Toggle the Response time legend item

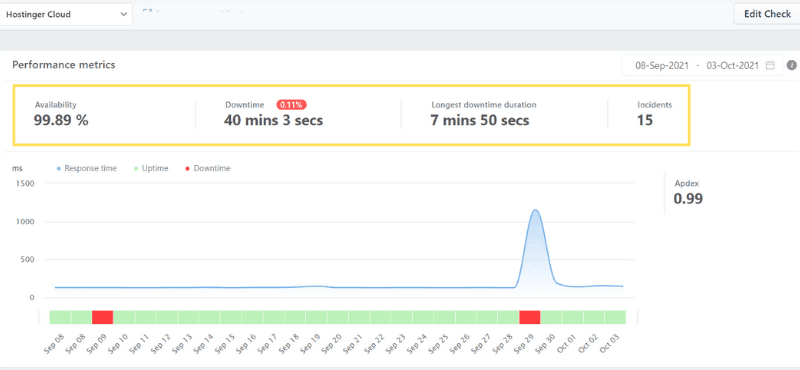86,168
